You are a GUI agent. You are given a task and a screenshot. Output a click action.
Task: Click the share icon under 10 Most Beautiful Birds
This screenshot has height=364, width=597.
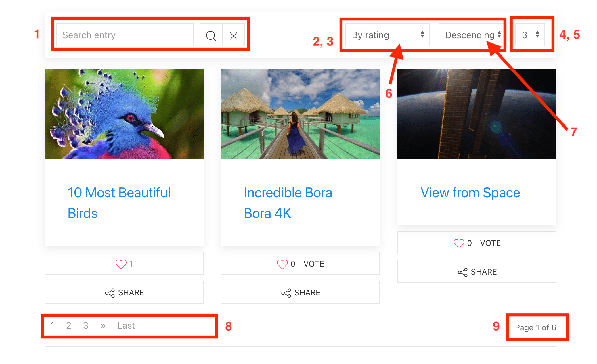(110, 292)
